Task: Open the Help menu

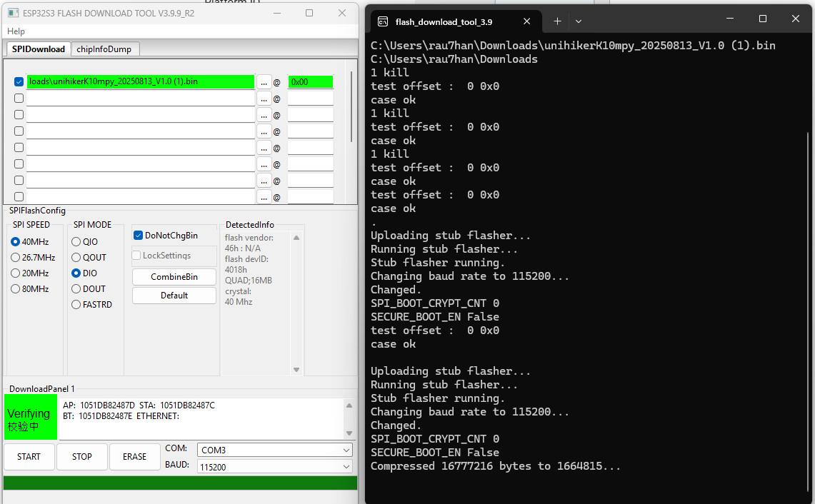Action: point(16,31)
